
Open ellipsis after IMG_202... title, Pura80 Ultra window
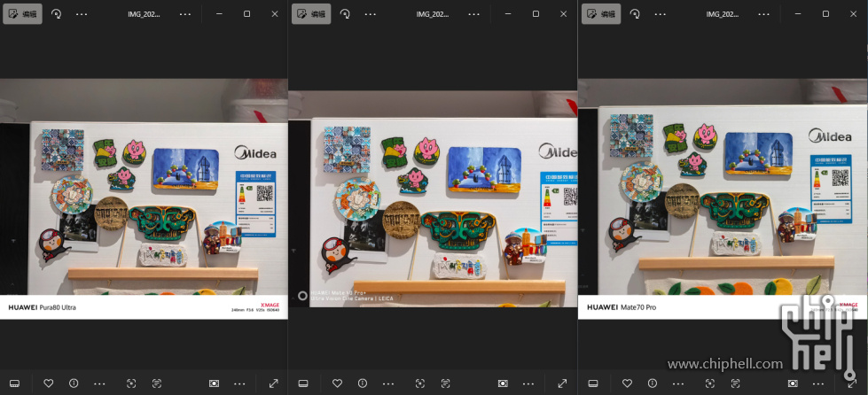coord(185,14)
